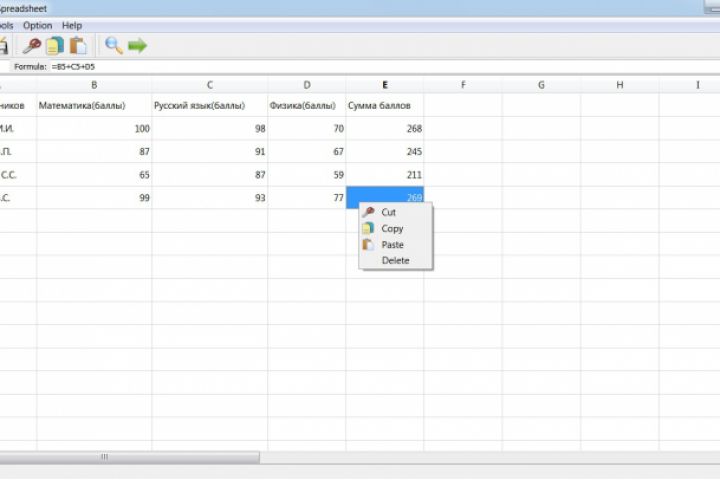Select the cell with value 91
The height and width of the screenshot is (480, 720).
point(210,152)
